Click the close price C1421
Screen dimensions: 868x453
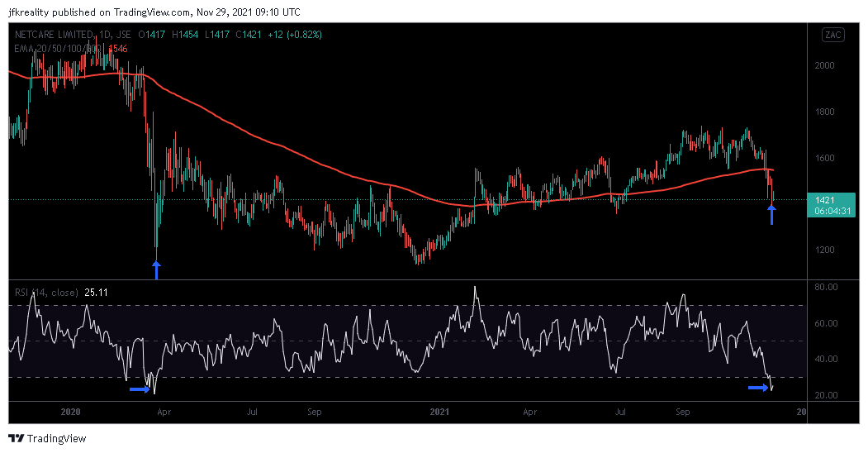[x=248, y=35]
